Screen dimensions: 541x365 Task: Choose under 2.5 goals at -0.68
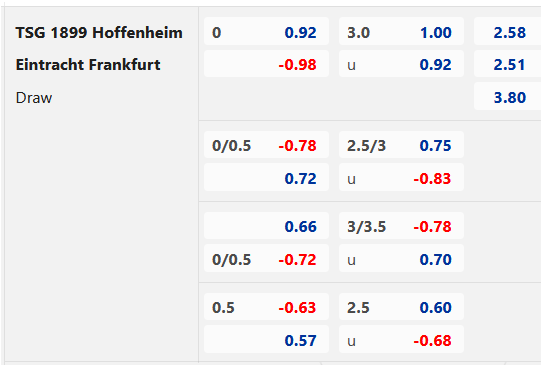401,340
